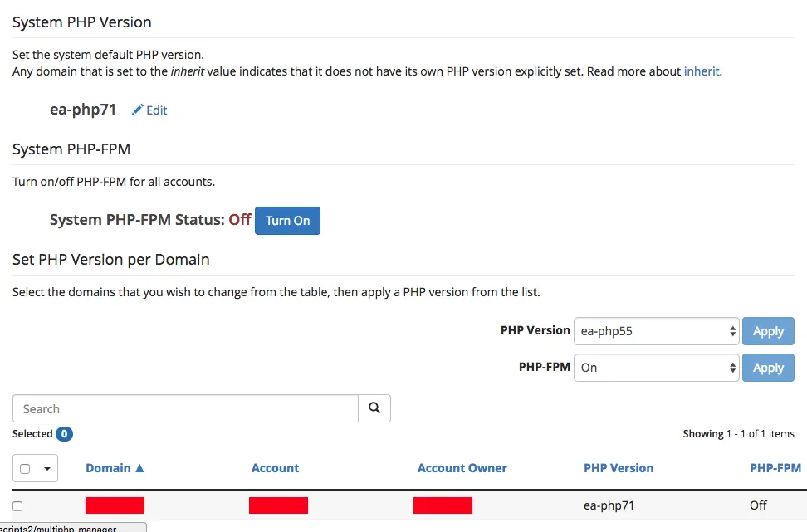
Task: Check the first domain row checkbox
Action: [x=17, y=505]
